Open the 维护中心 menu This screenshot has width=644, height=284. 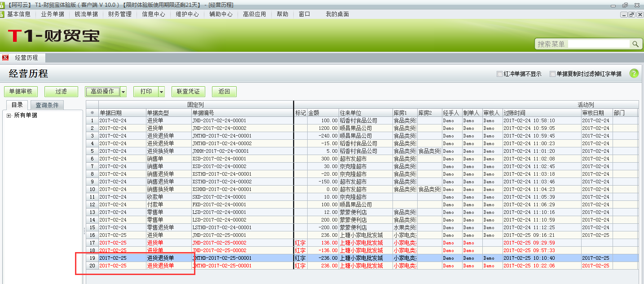[187, 14]
